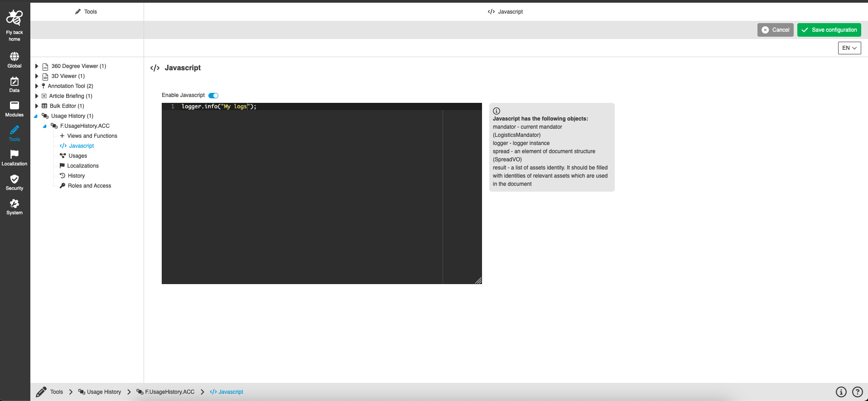Click the info circle icon at bottom right
This screenshot has height=401, width=868.
coord(841,392)
